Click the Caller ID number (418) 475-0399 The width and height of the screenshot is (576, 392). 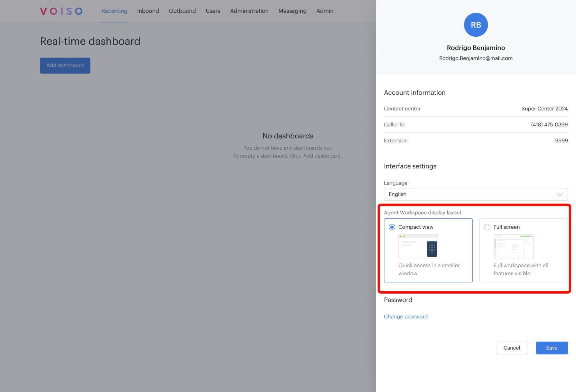click(x=549, y=125)
